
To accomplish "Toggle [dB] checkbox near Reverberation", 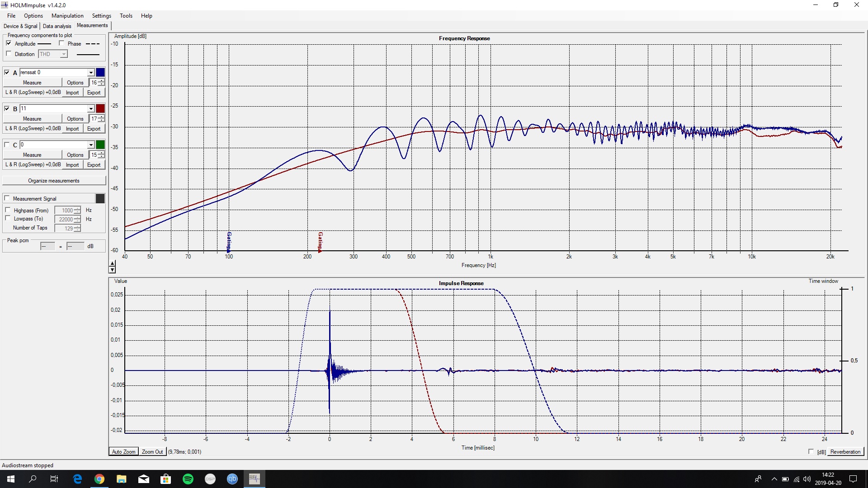I will tap(811, 452).
